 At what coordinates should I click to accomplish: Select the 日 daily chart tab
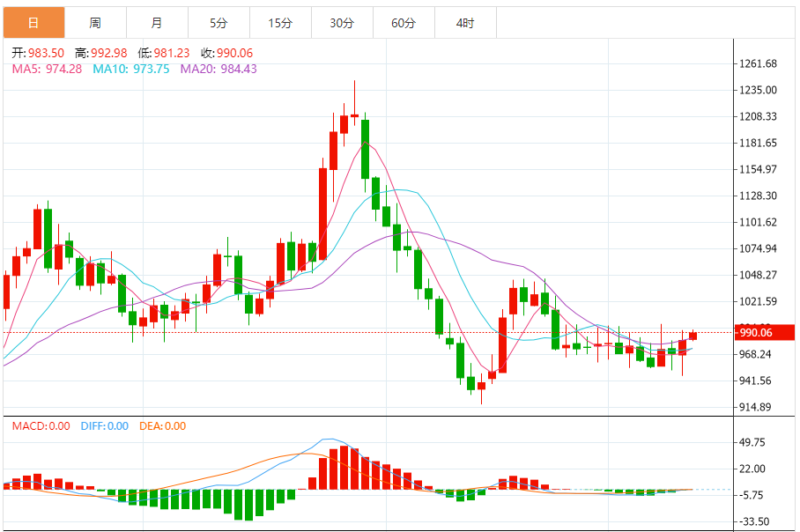click(33, 23)
